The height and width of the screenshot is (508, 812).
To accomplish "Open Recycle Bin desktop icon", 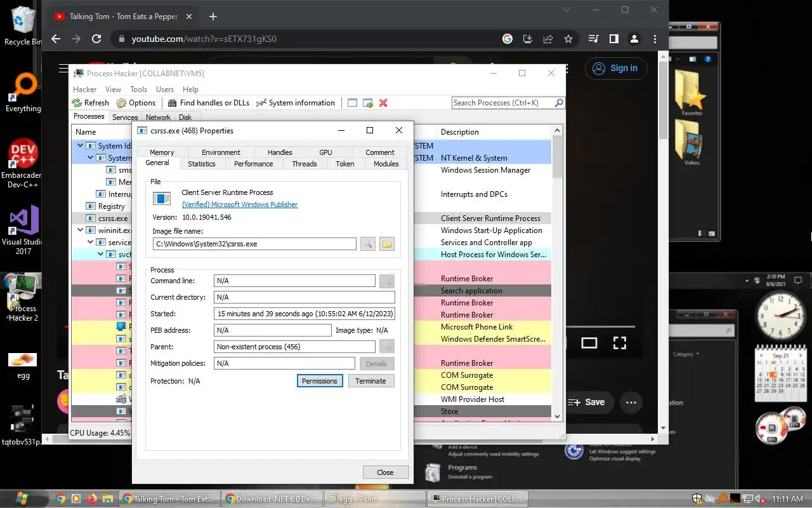I will click(23, 25).
